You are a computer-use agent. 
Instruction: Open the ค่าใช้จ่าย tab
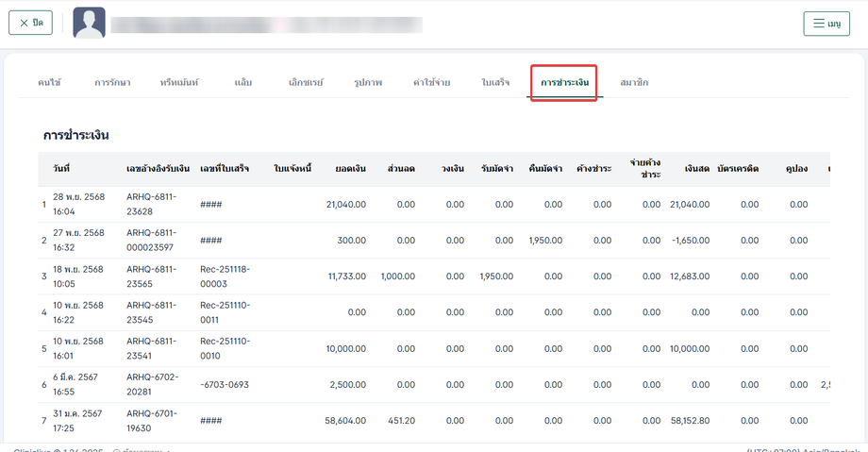(431, 83)
